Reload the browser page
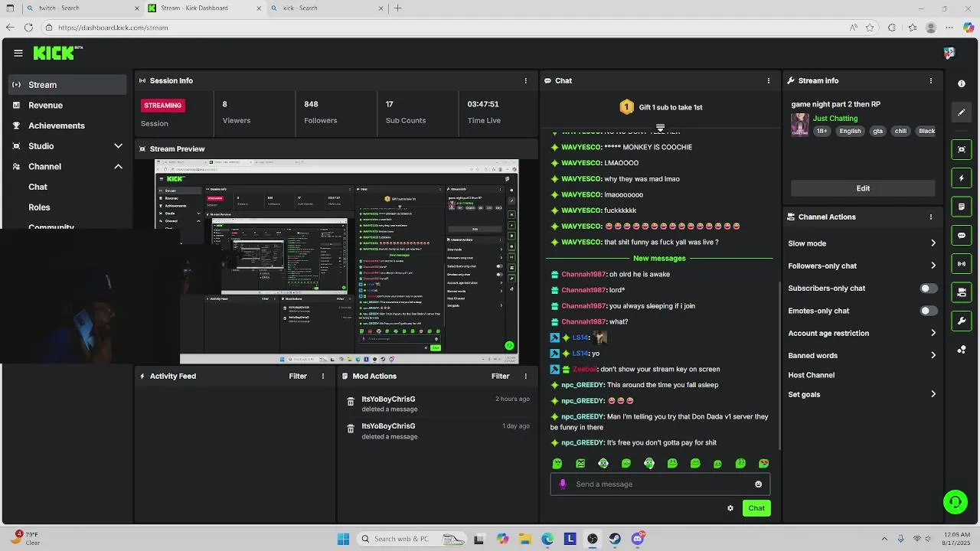 click(28, 28)
